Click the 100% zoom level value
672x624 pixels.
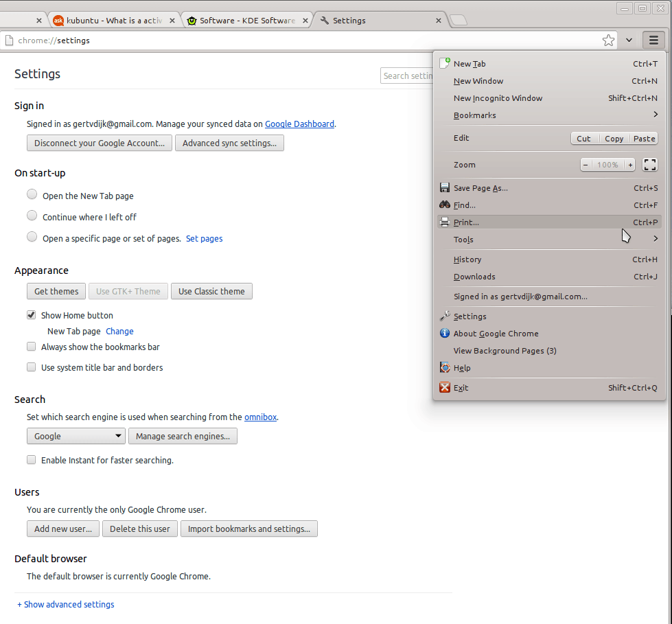[x=607, y=165]
